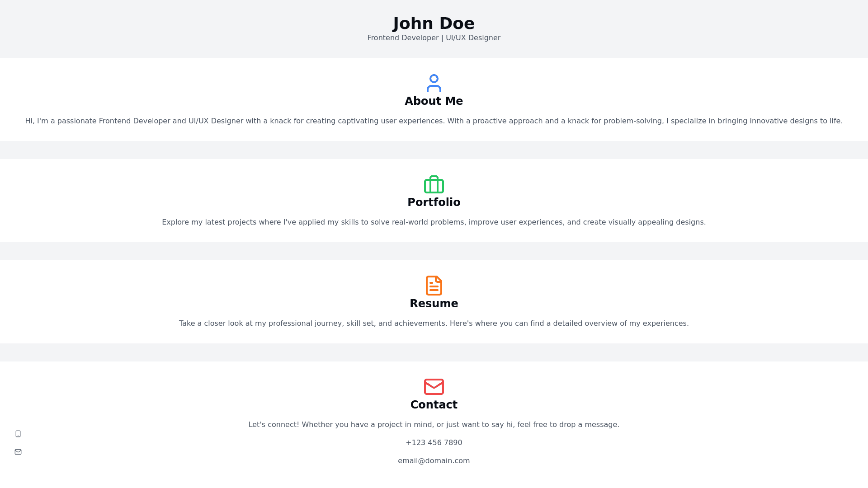This screenshot has height=488, width=868.
Task: Click the phone number +123 456 7890
Action: (434, 443)
